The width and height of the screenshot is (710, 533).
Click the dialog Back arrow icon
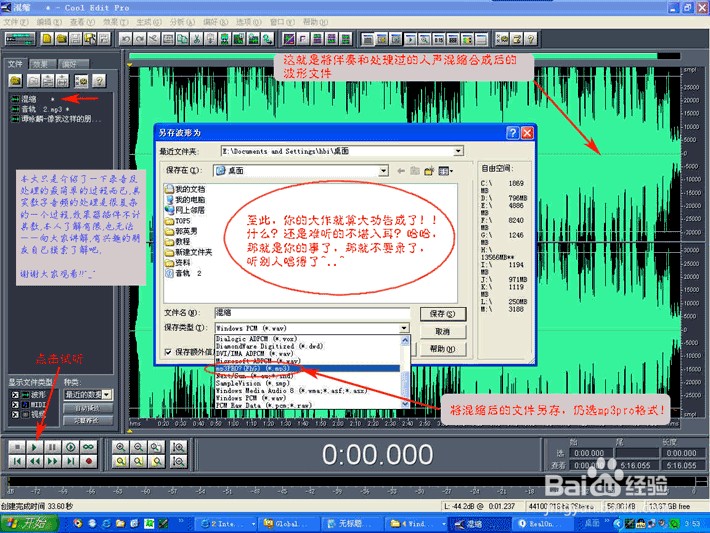(x=401, y=171)
